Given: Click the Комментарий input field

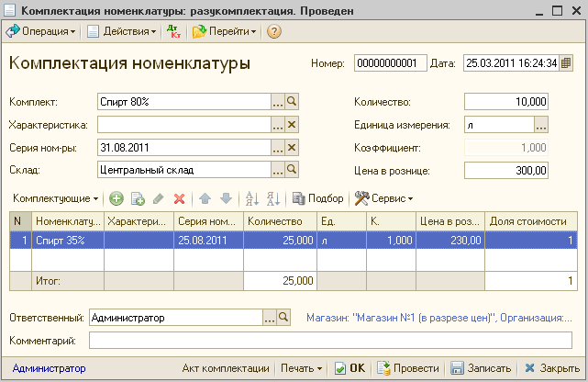Looking at the screenshot, I should pyautogui.click(x=329, y=341).
